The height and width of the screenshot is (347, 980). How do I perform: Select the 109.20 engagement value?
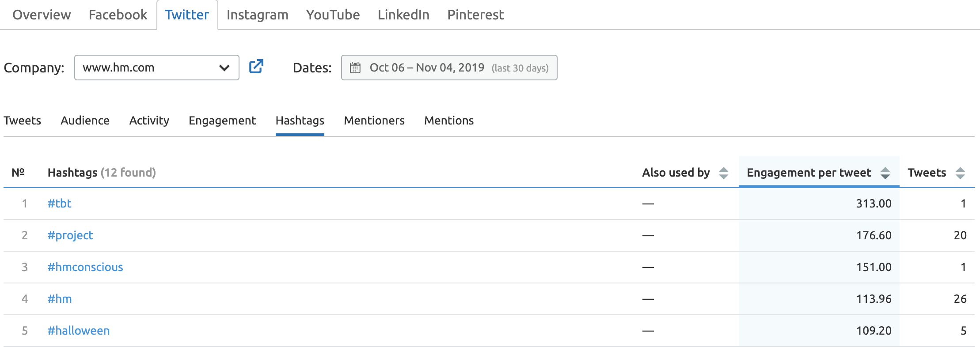(x=874, y=331)
